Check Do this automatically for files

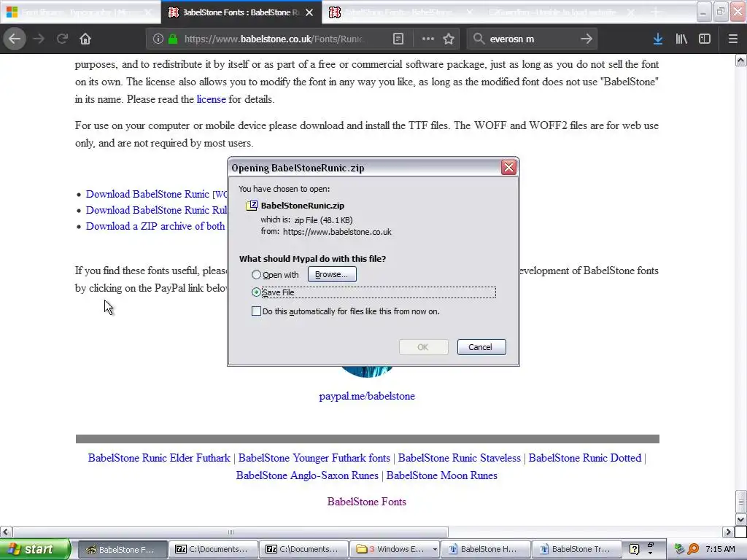click(256, 311)
